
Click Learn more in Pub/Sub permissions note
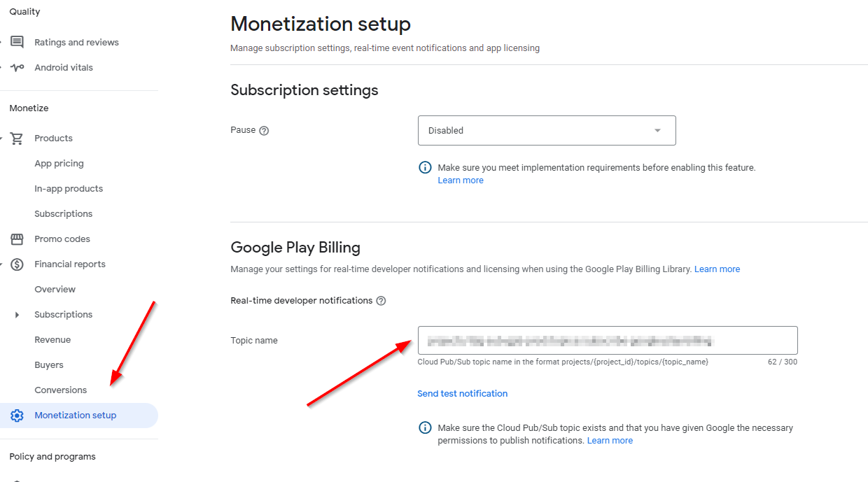coord(610,441)
